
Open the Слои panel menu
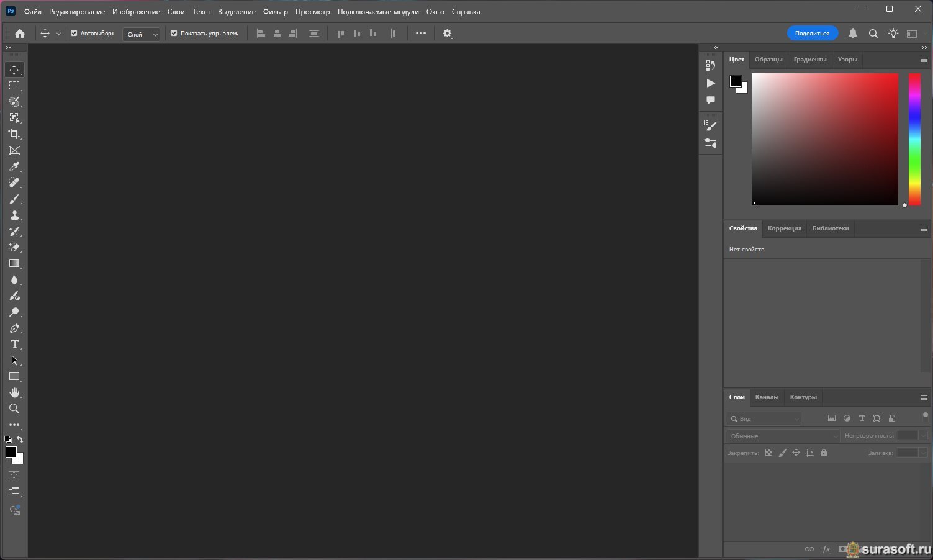[924, 397]
